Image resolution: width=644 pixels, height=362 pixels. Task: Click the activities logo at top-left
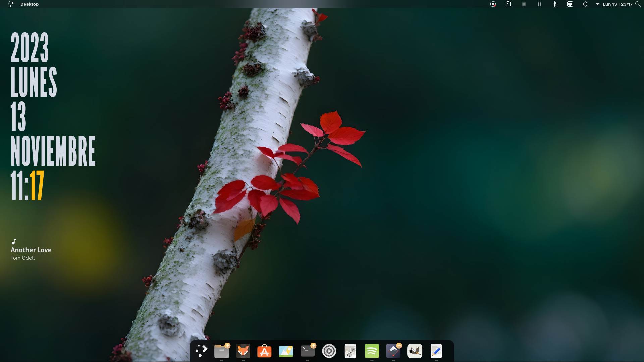click(11, 4)
